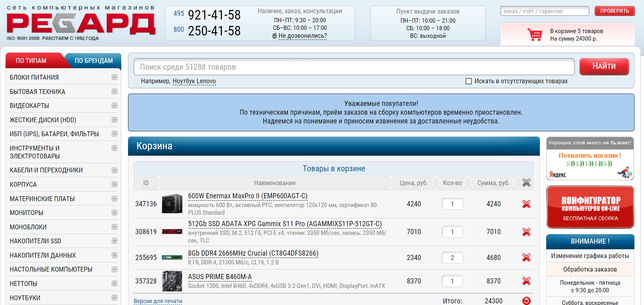Click the заказ / счёт / гарантия input
Screen dimensions: 644x305
[545, 11]
